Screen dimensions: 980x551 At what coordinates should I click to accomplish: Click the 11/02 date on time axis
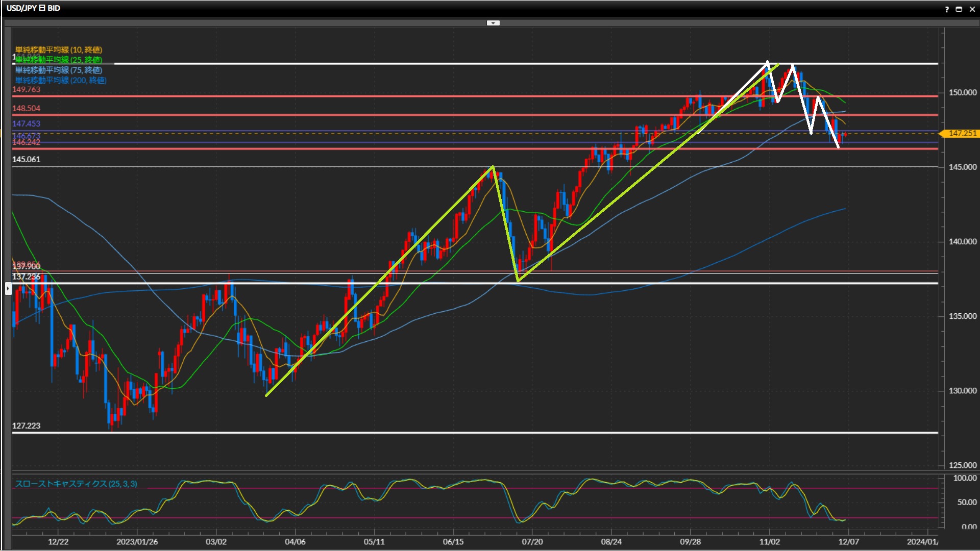coord(769,541)
